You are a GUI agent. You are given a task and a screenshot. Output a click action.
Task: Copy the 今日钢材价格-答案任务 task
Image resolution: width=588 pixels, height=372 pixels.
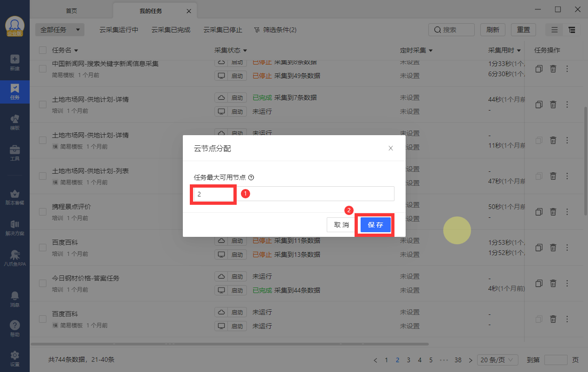coord(538,283)
